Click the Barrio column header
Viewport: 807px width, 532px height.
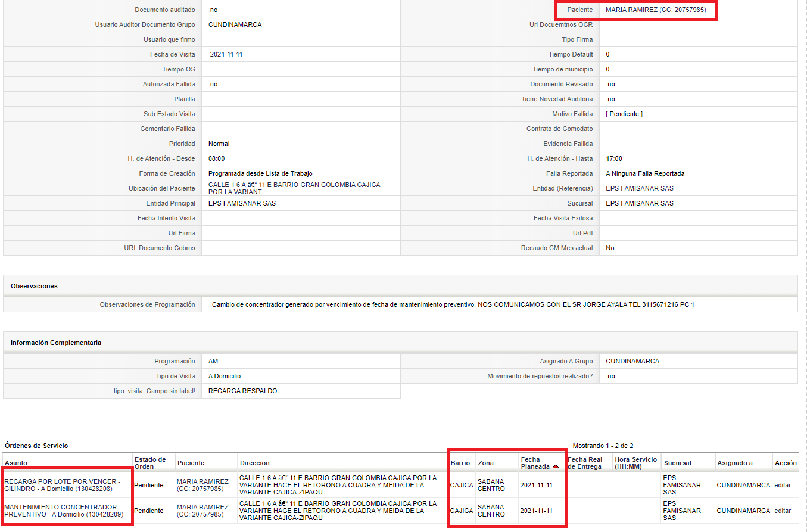coord(460,463)
